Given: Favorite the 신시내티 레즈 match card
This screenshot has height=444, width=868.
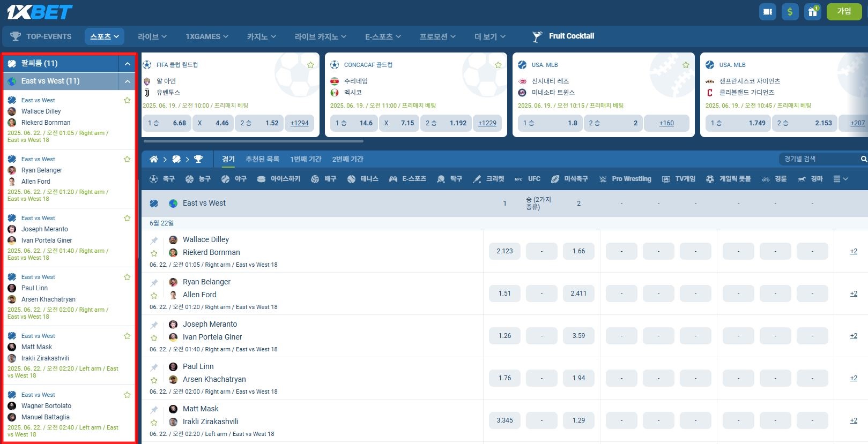Looking at the screenshot, I should pyautogui.click(x=686, y=65).
